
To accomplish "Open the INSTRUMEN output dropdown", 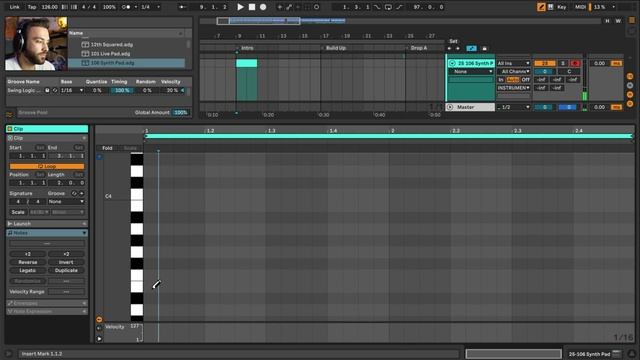I will point(513,88).
